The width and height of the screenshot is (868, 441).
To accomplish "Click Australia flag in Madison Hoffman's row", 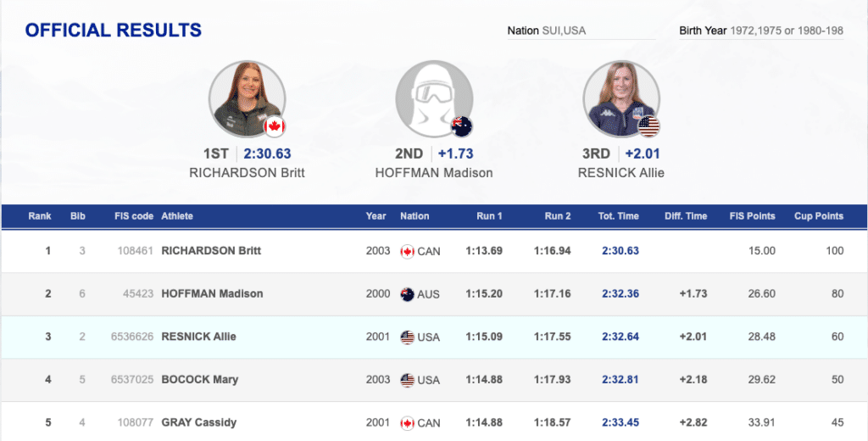I will (407, 294).
